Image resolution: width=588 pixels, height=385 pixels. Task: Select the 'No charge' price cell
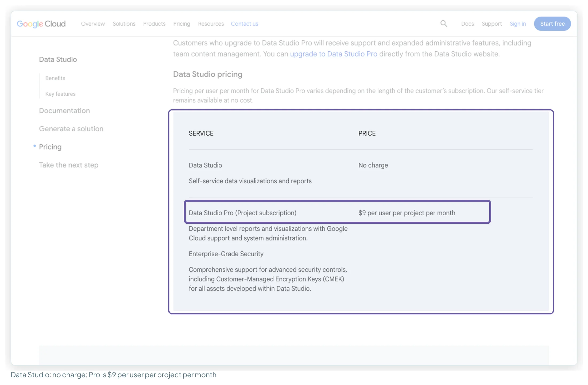coord(373,165)
